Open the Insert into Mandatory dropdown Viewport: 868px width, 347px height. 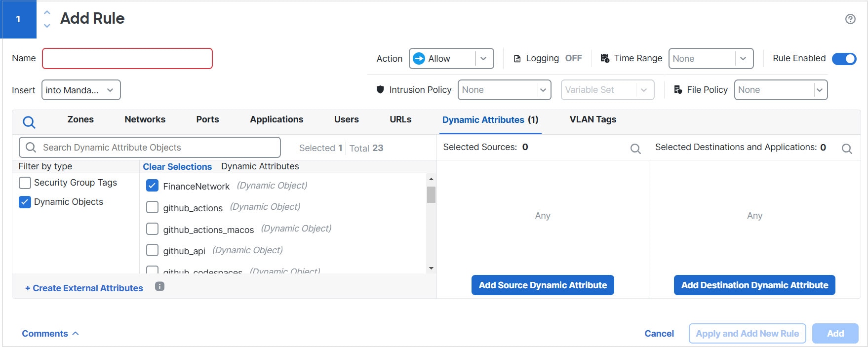click(81, 90)
